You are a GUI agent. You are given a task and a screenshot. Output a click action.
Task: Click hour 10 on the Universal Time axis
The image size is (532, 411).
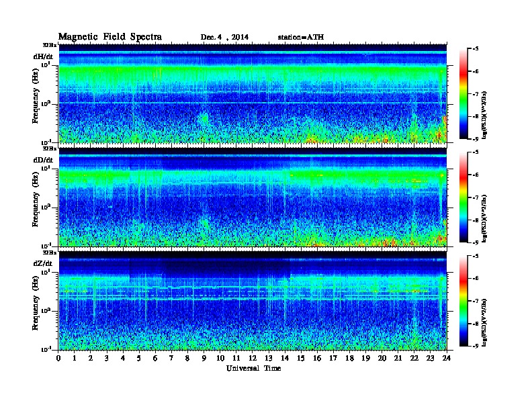pyautogui.click(x=220, y=358)
